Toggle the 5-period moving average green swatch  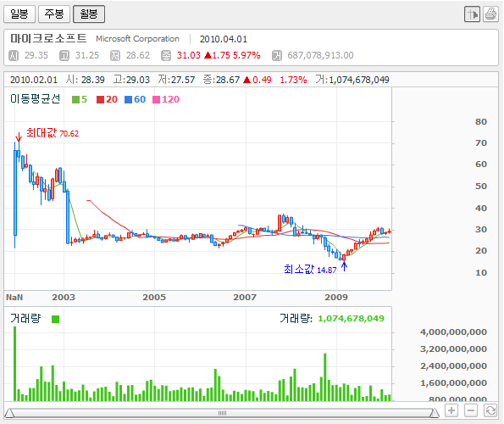[x=75, y=100]
